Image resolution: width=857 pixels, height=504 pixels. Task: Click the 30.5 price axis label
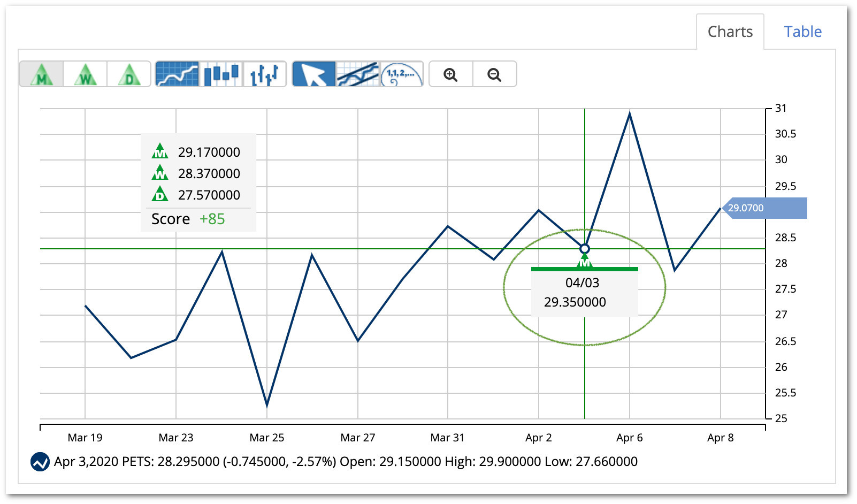785,134
